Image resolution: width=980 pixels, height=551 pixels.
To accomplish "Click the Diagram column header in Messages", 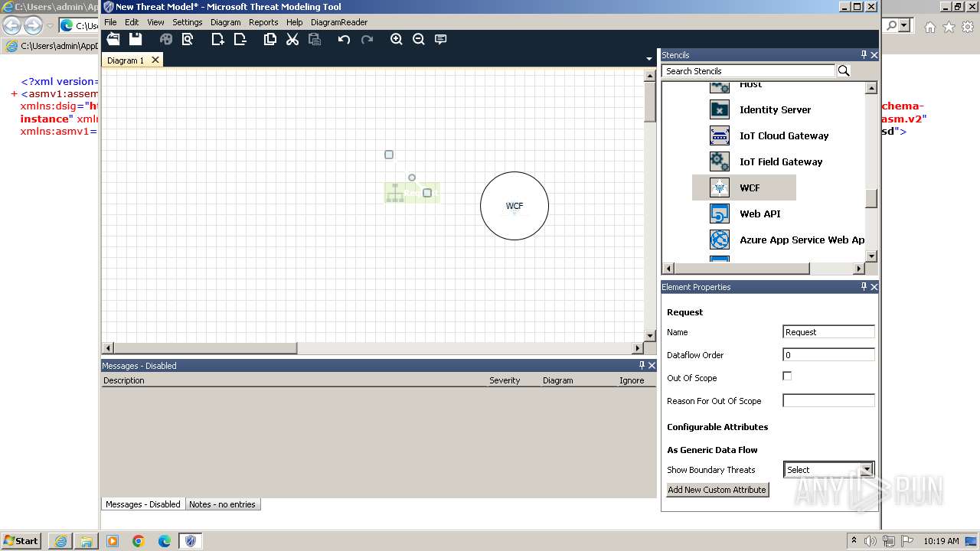I will (558, 380).
